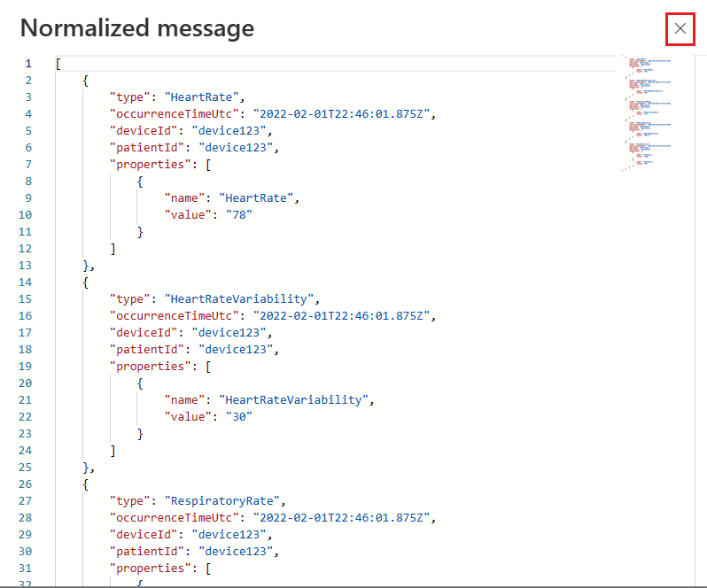Place cursor on the value "30"
707x588 pixels.
pos(237,416)
